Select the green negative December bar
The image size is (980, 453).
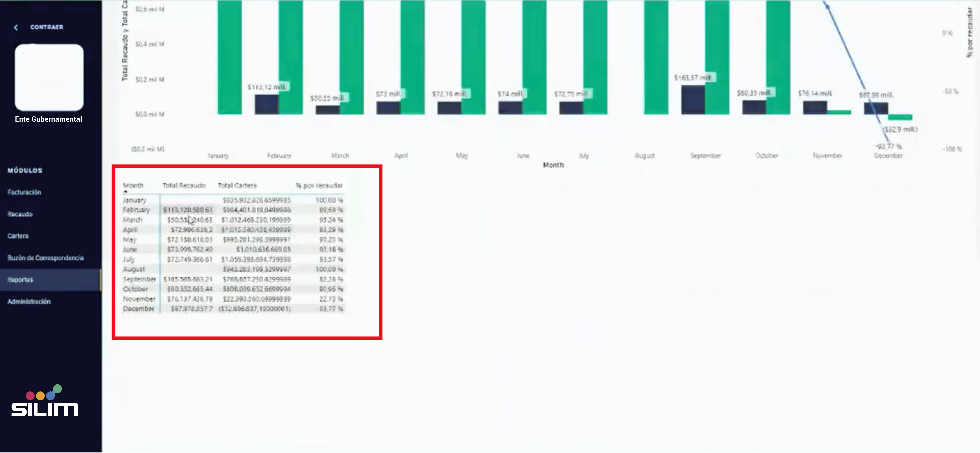pos(900,117)
